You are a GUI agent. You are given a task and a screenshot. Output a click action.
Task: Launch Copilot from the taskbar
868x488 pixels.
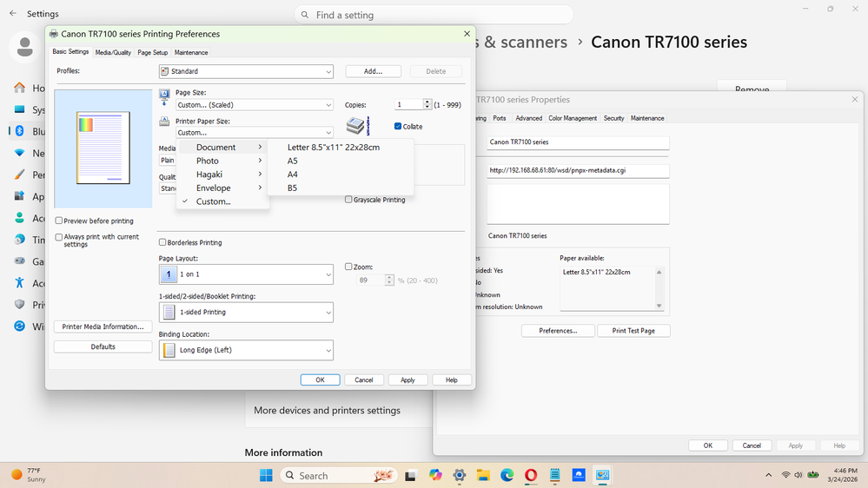click(x=435, y=475)
